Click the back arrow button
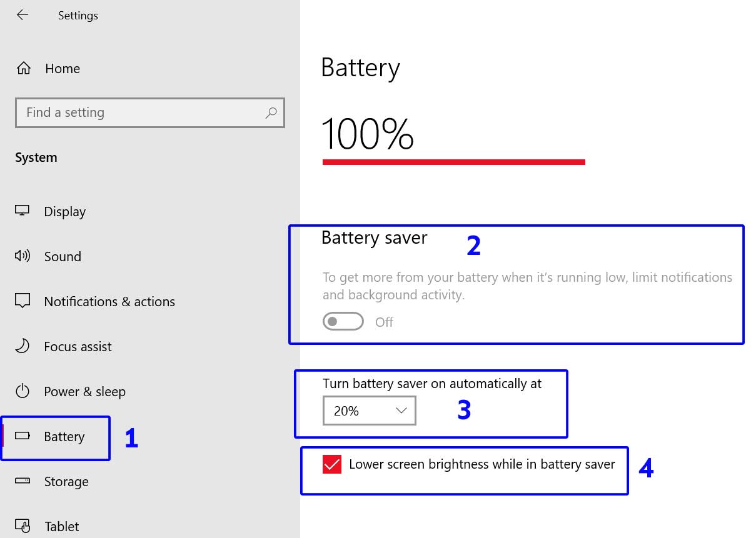The width and height of the screenshot is (756, 538). pyautogui.click(x=23, y=15)
